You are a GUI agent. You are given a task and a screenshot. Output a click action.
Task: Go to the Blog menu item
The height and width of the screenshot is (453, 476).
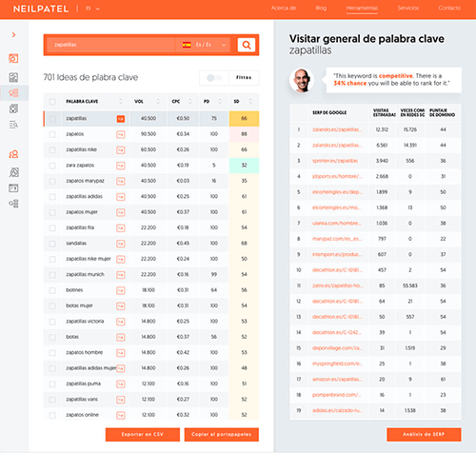321,9
